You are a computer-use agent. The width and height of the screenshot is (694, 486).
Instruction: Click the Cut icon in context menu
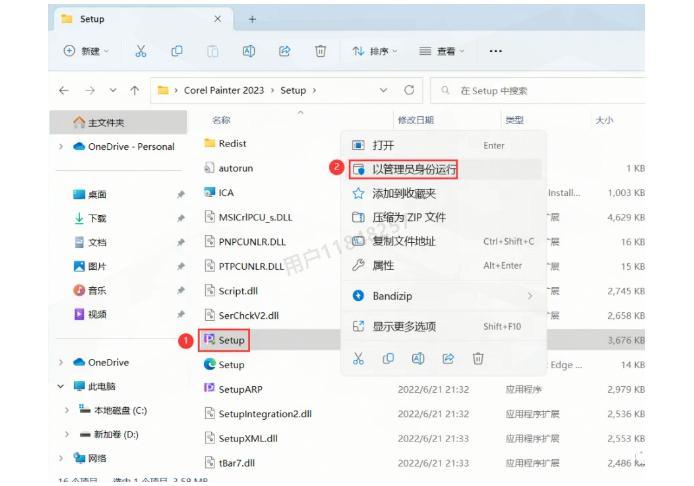[358, 359]
